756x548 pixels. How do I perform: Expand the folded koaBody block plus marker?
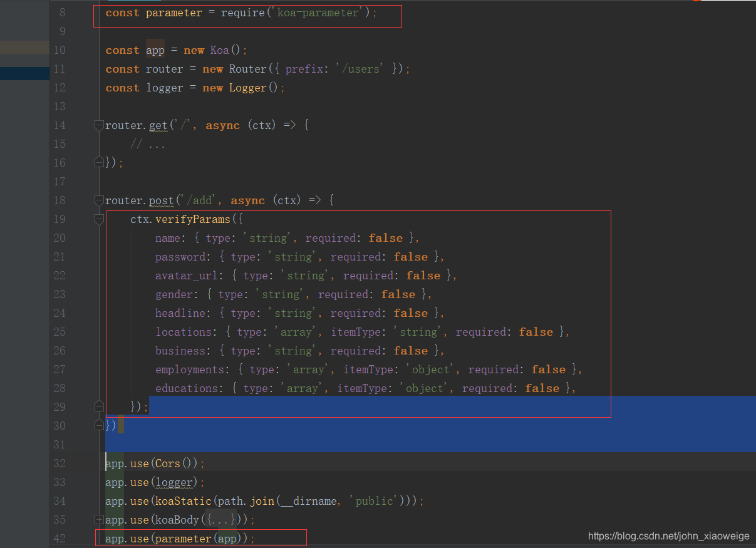click(99, 520)
